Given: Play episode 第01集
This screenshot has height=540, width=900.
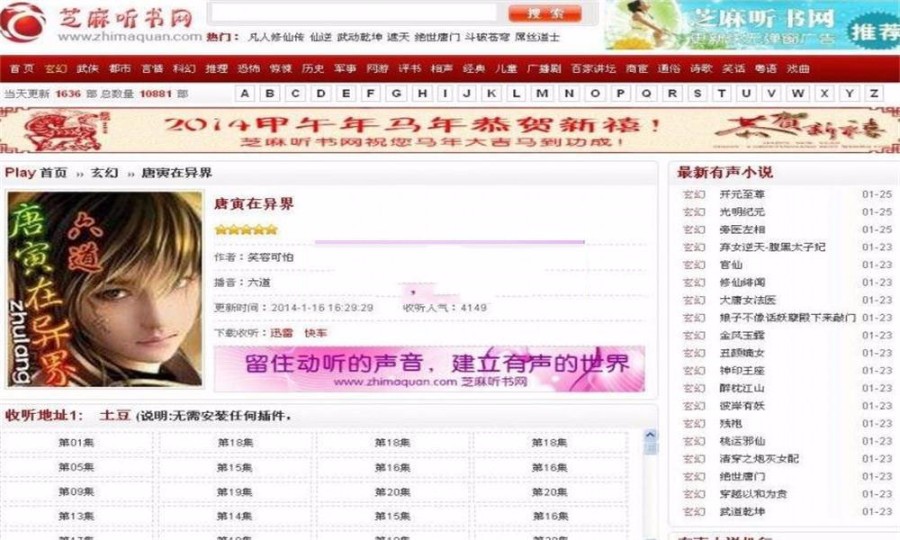Looking at the screenshot, I should click(x=76, y=442).
